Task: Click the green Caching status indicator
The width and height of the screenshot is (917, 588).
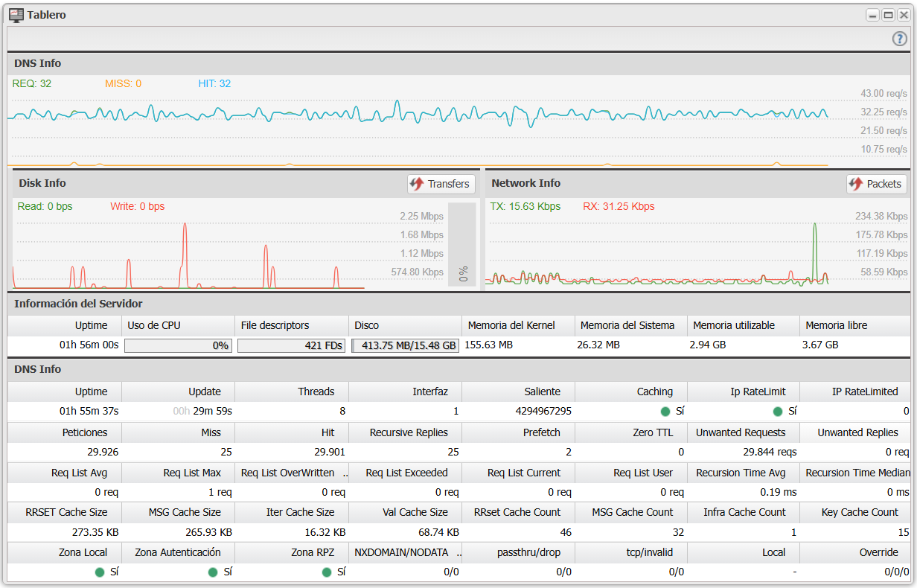Action: point(665,411)
